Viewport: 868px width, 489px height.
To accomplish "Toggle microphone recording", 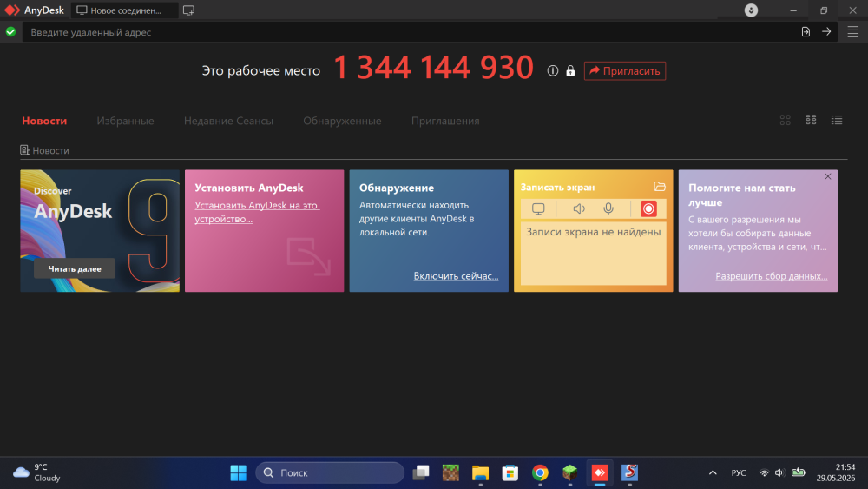I will click(608, 208).
